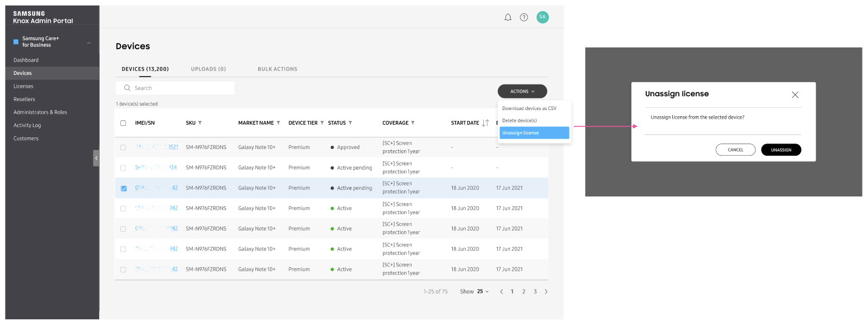Choose Download devices as CSV

529,108
